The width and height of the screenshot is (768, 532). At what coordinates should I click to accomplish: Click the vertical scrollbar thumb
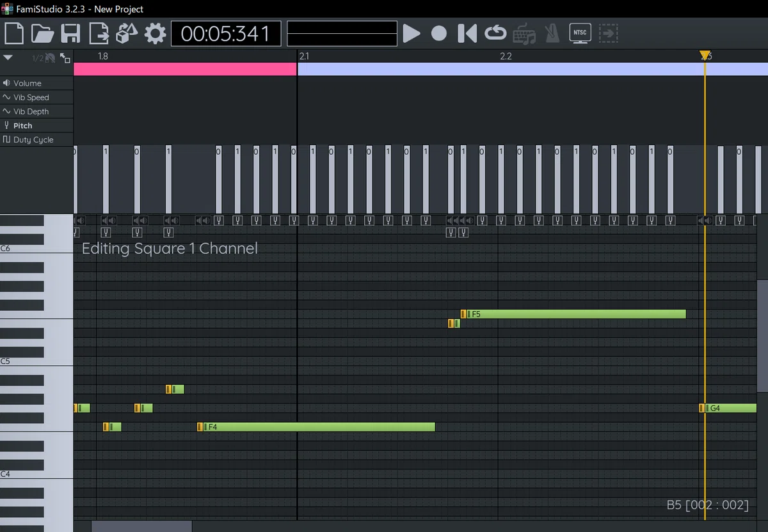[x=762, y=335]
